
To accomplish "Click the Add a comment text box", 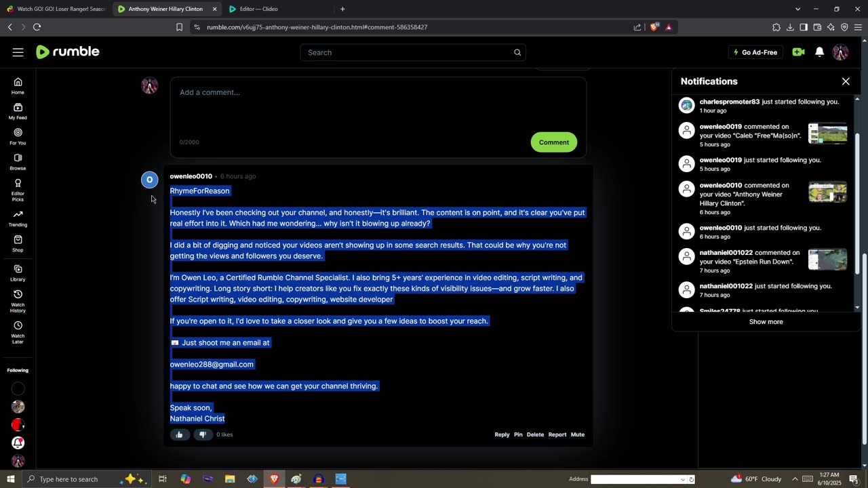I will 378,117.
